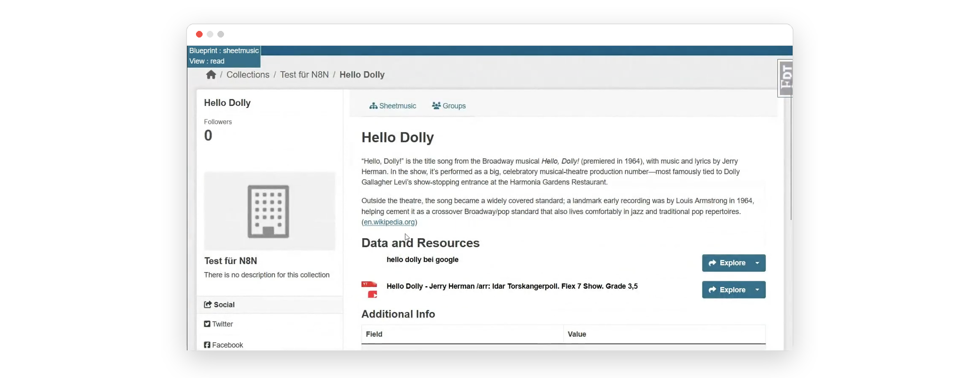Open Collections breadcrumb link
The width and height of the screenshot is (980, 378).
[x=248, y=75]
